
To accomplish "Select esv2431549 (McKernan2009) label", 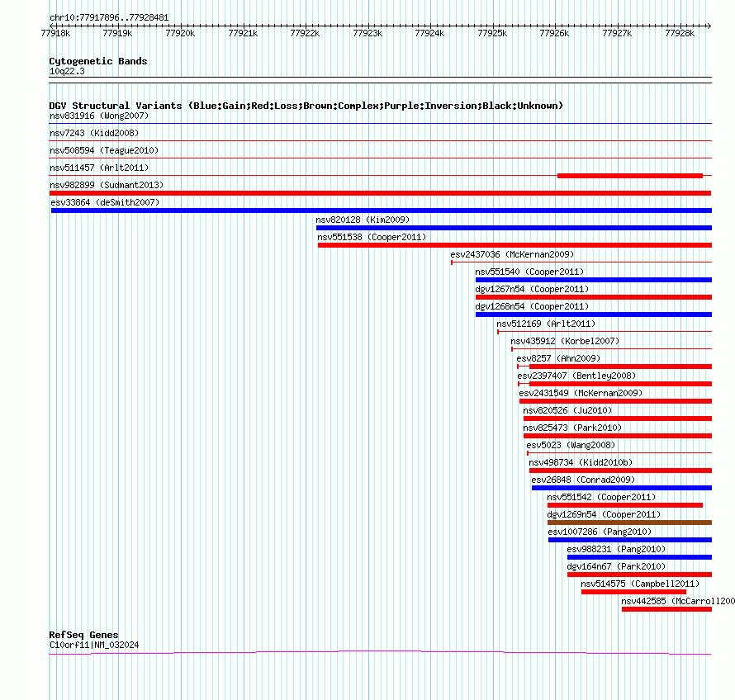I will pos(581,393).
